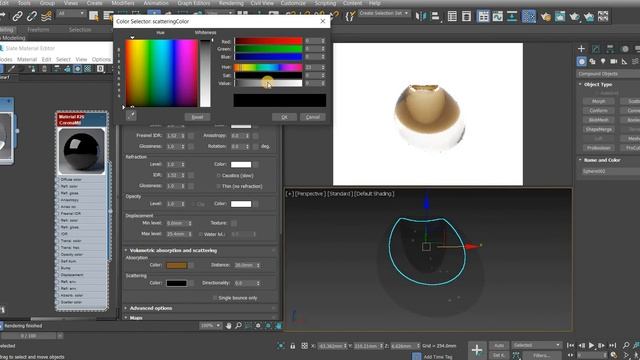Open the Options menu in Slate Editor

tap(101, 60)
